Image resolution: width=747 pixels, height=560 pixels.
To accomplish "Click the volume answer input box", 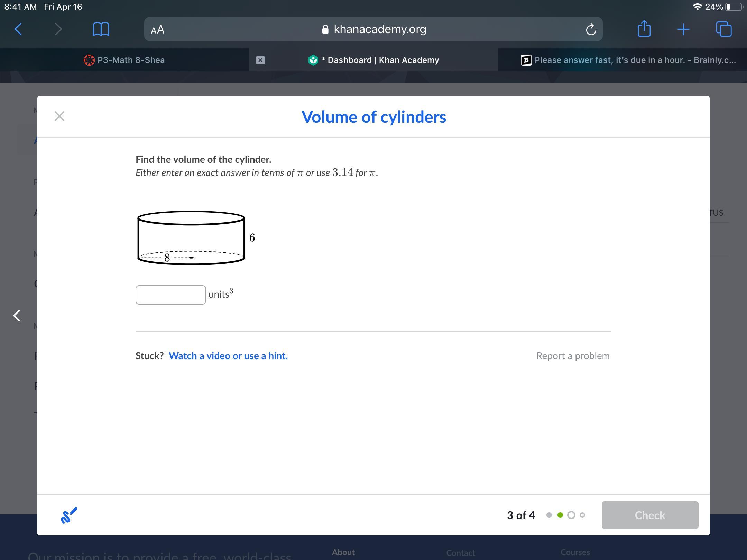I will tap(170, 295).
